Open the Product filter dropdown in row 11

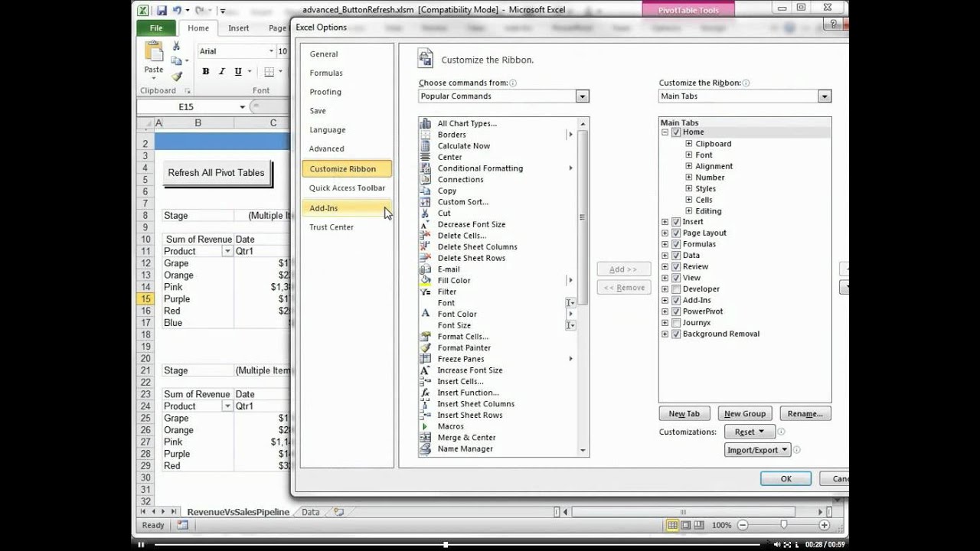227,251
